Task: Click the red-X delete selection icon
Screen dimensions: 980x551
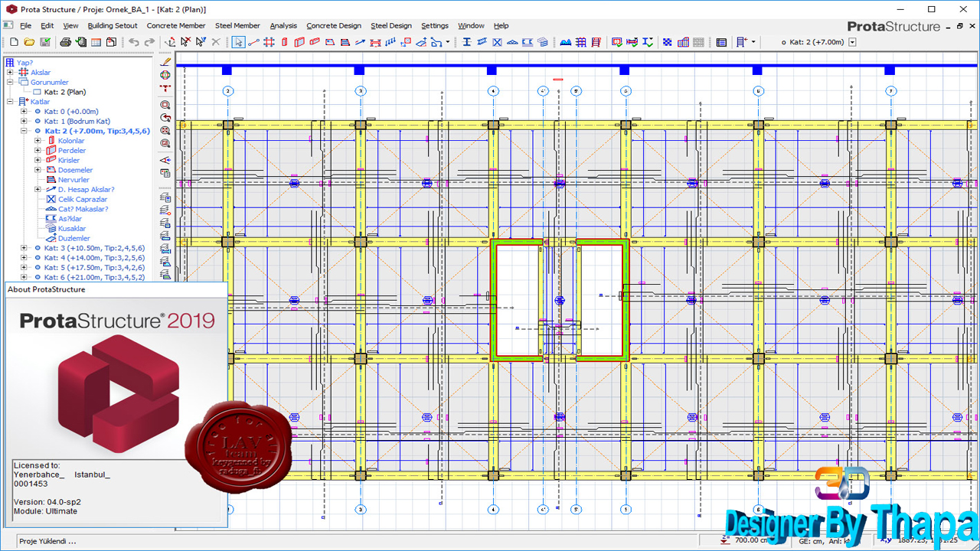Action: coord(185,42)
